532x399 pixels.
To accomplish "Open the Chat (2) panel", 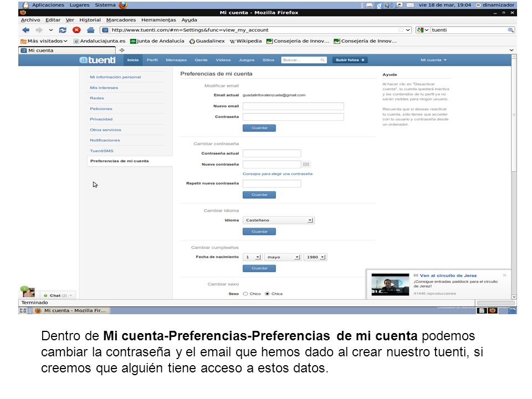I will 58,295.
